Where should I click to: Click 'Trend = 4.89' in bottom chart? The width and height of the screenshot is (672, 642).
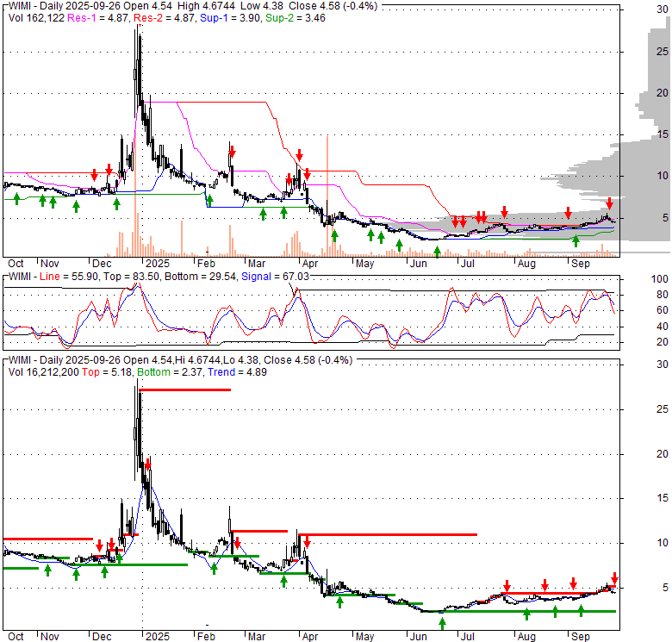237,372
